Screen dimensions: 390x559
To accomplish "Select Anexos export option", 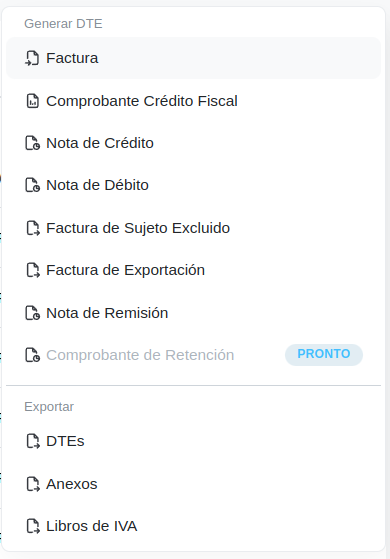I will (x=194, y=484).
